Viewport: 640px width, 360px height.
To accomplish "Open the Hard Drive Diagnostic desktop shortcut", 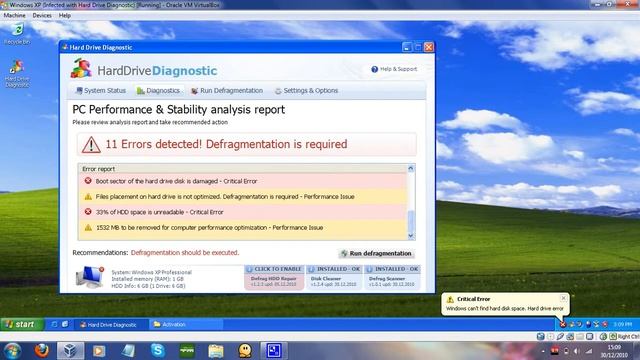I will click(17, 73).
